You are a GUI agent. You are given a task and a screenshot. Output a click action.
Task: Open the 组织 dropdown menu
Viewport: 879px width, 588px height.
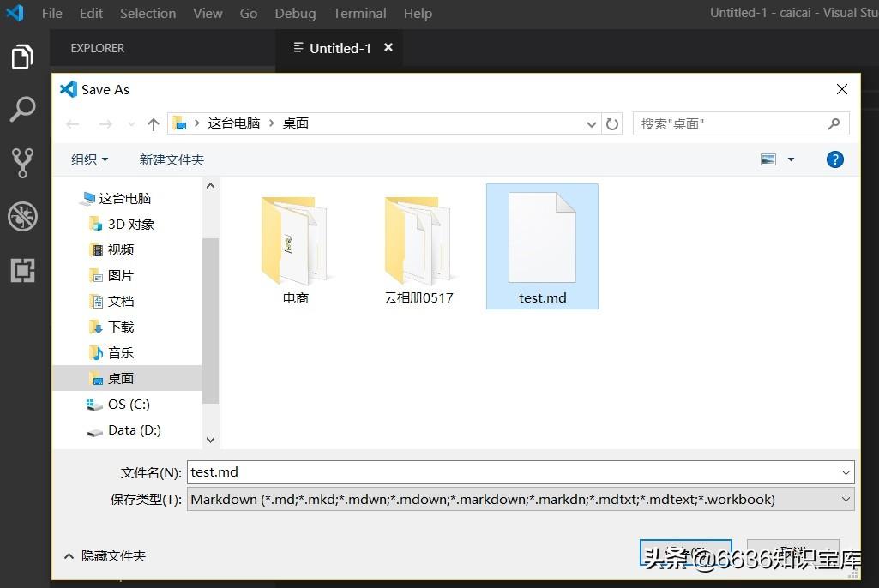coord(89,159)
